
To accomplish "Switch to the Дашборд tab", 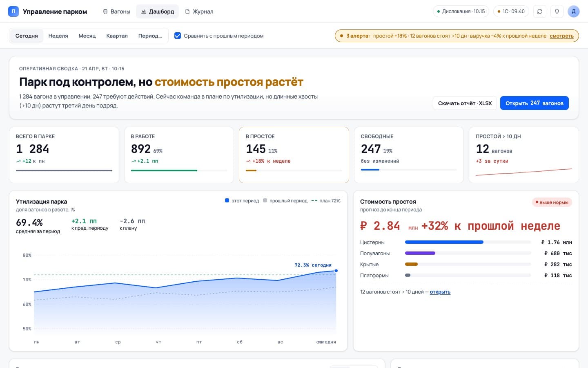I will pyautogui.click(x=158, y=11).
